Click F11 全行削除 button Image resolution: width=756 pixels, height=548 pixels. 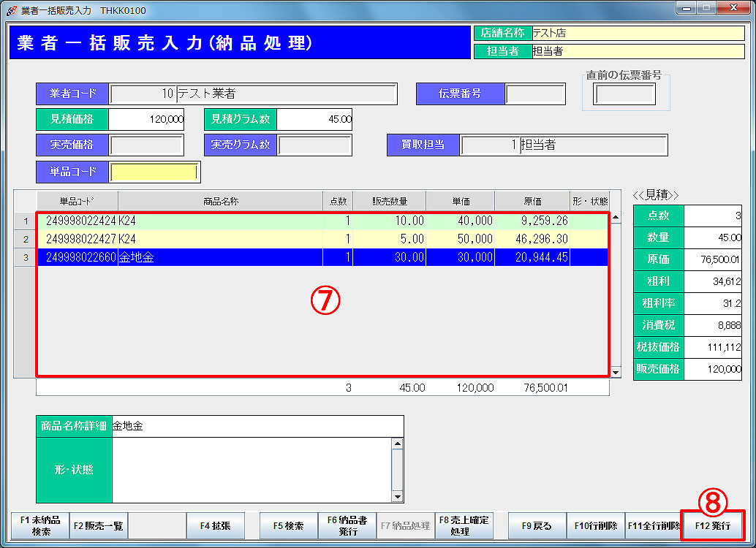pos(653,526)
